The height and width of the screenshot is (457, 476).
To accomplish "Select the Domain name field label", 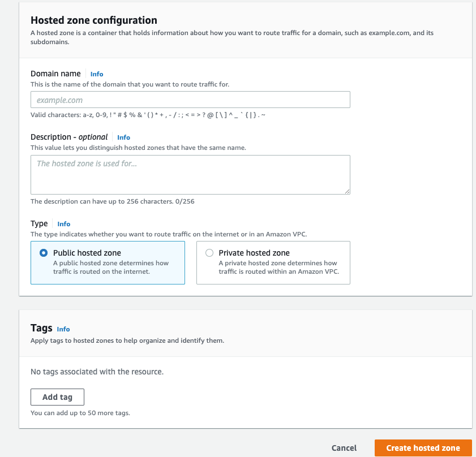I will [55, 74].
